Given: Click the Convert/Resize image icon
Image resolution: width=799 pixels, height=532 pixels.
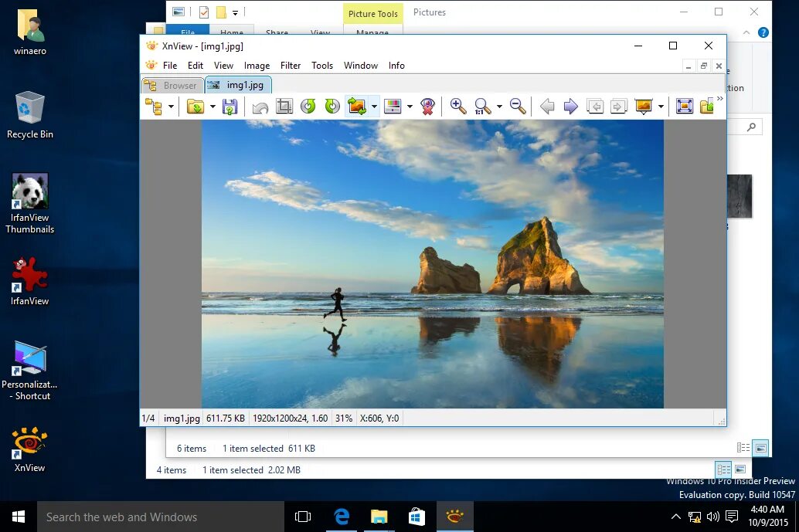Looking at the screenshot, I should (x=357, y=107).
